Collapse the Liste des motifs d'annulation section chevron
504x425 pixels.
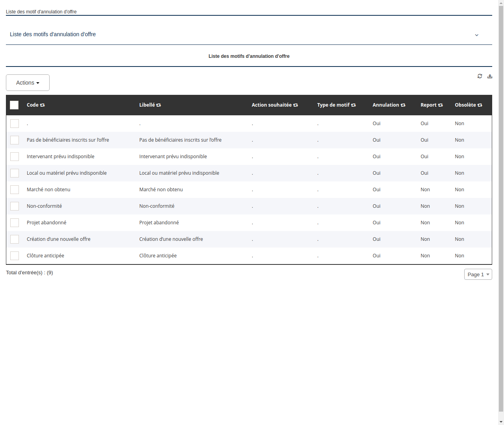[476, 35]
